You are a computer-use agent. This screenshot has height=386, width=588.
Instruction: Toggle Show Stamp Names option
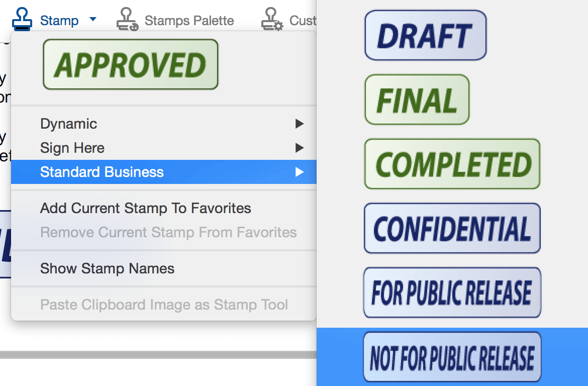pyautogui.click(x=107, y=268)
